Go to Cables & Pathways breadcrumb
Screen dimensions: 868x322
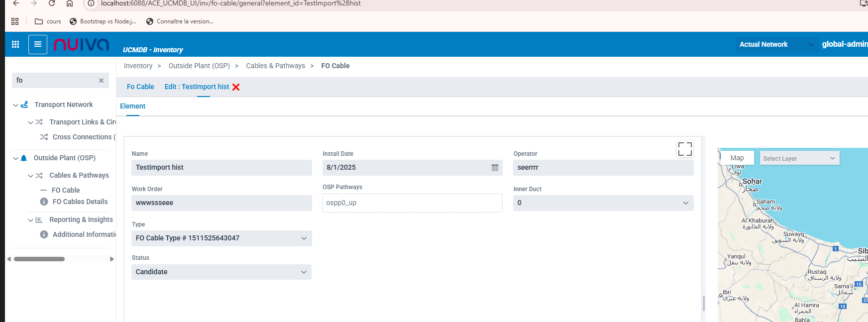(275, 66)
